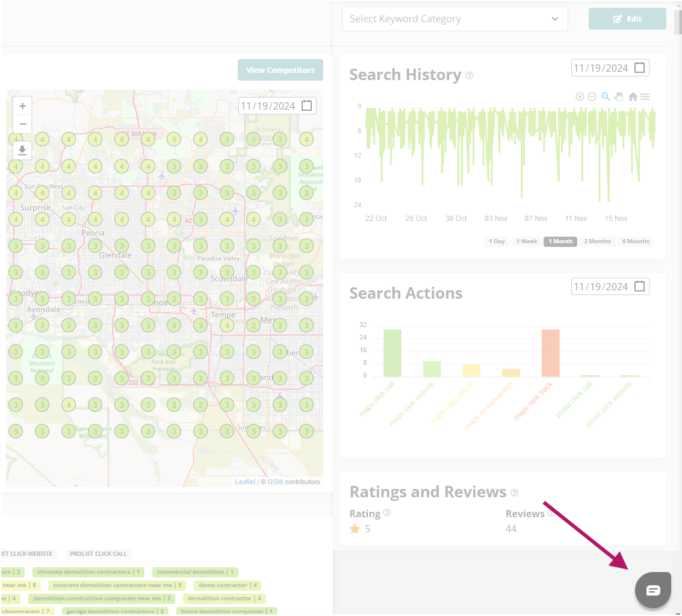Open the chat widget icon
Image resolution: width=682 pixels, height=616 pixels.
click(653, 590)
